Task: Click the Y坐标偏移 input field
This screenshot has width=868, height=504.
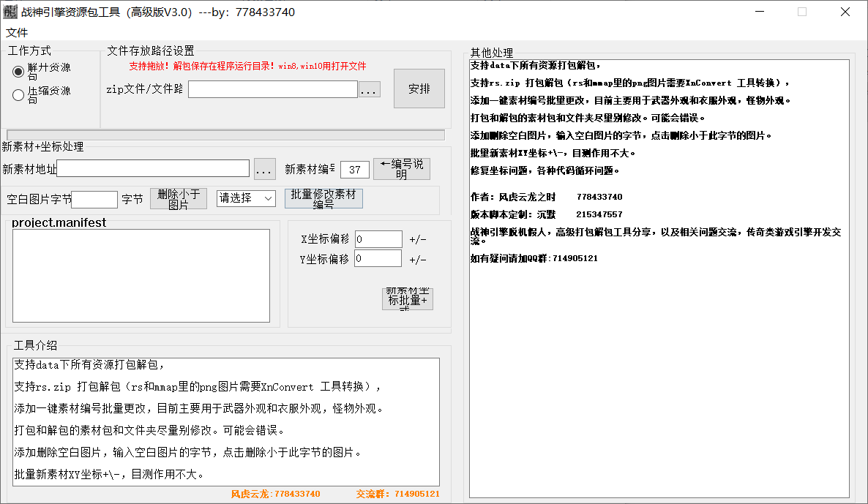Action: click(x=378, y=258)
